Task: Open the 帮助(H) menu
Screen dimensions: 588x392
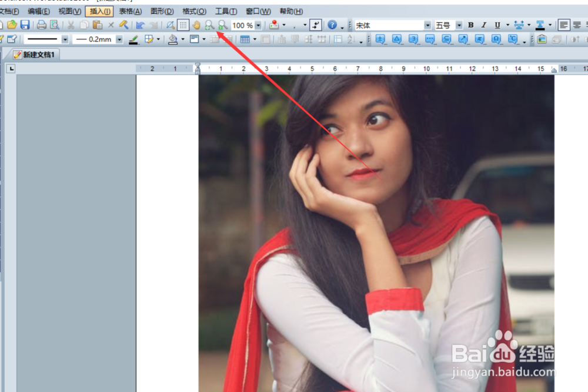Action: 292,11
